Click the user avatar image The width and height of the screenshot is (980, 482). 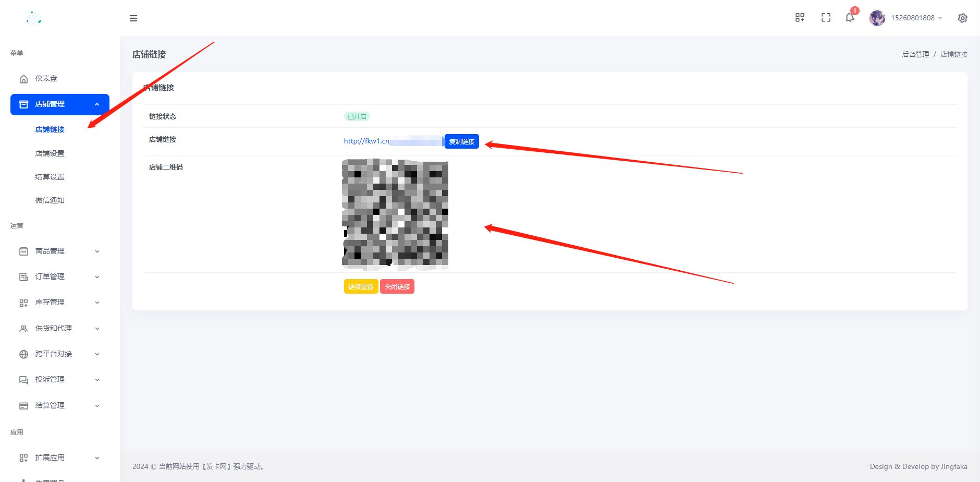point(877,18)
